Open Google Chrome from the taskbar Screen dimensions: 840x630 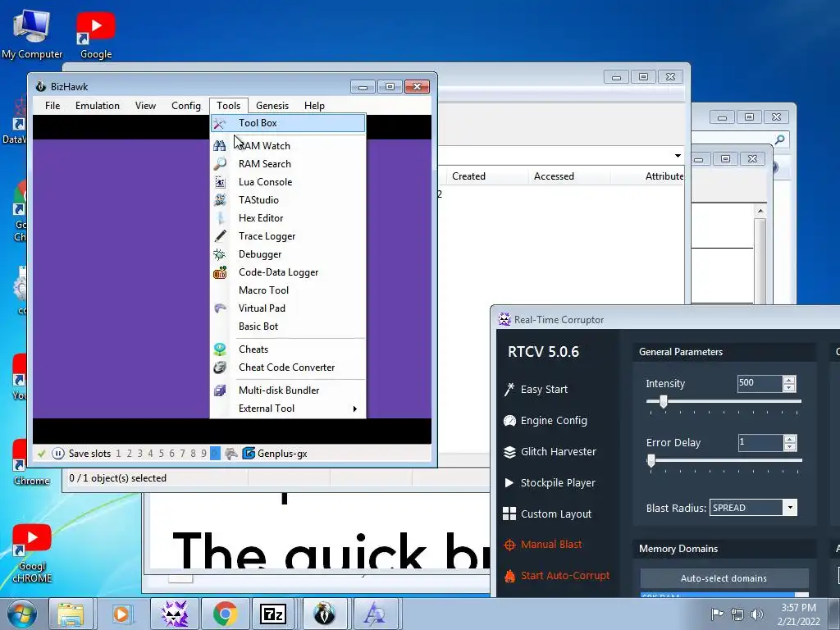coord(225,614)
